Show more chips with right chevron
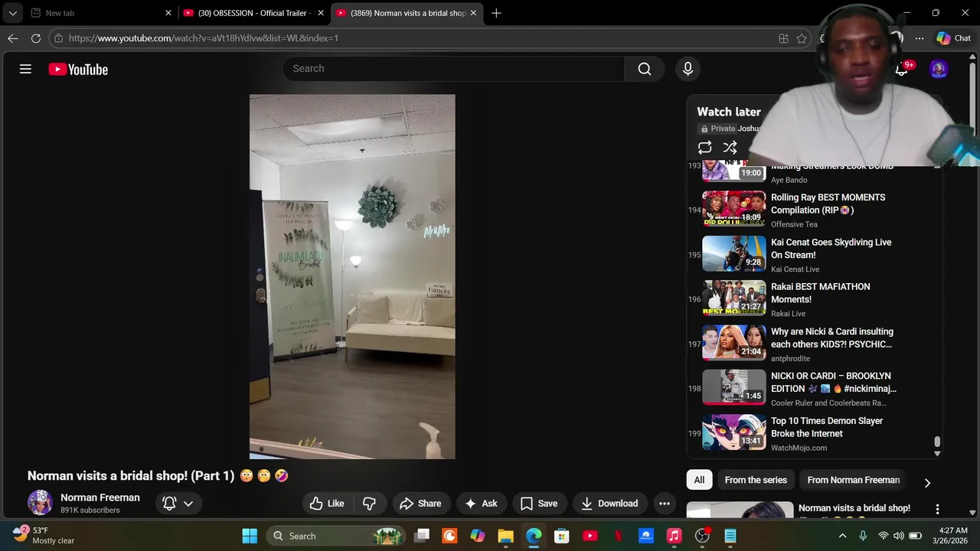This screenshot has height=551, width=980. coord(927,483)
